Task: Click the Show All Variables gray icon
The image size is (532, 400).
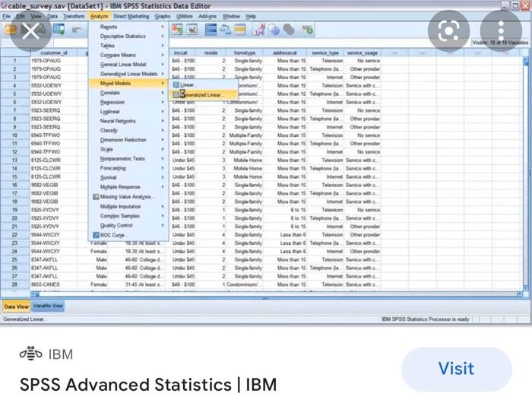Action: [289, 30]
